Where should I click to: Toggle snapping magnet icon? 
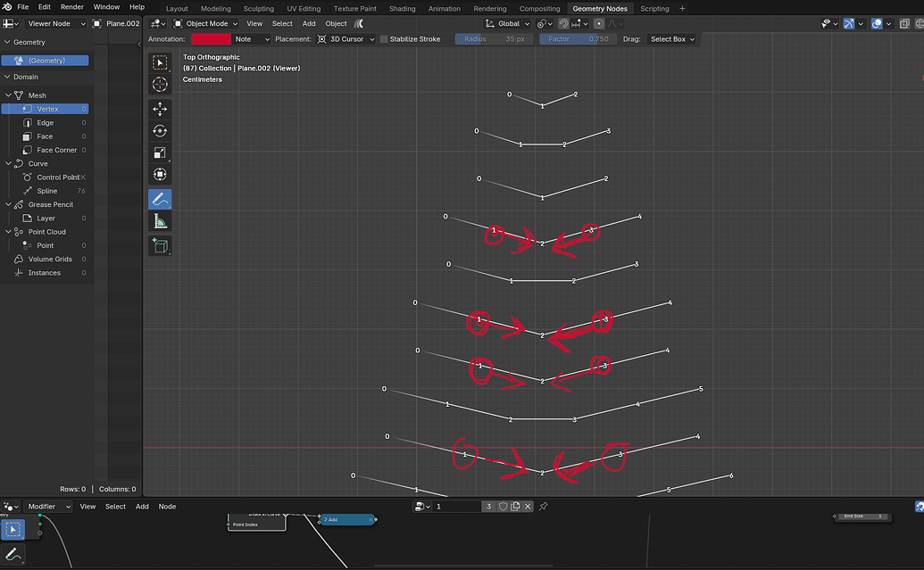[563, 23]
